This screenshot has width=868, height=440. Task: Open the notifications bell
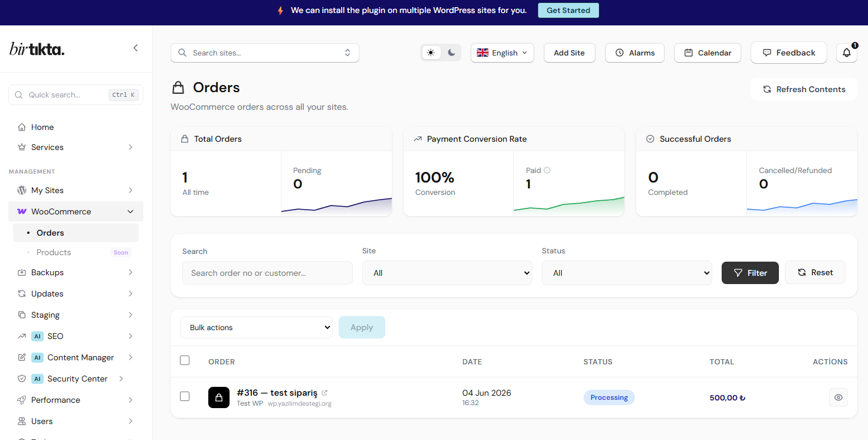click(847, 53)
